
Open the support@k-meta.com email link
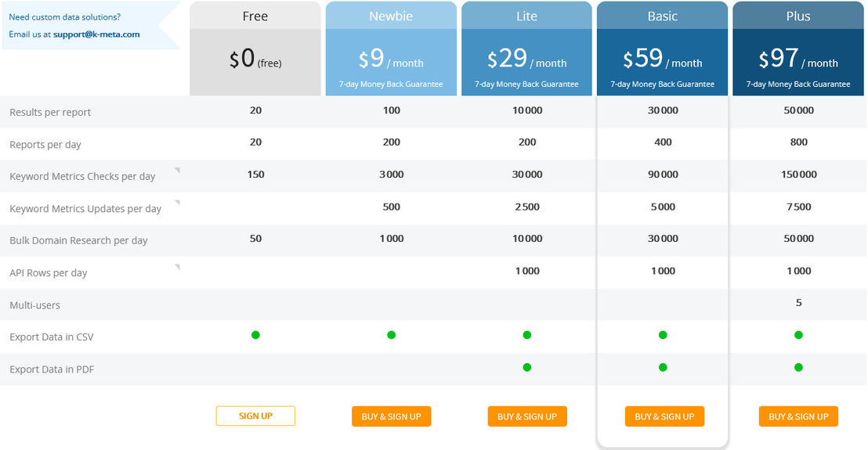96,34
